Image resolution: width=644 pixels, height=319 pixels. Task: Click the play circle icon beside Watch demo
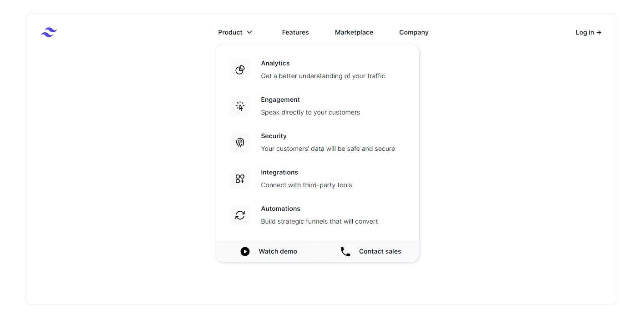coord(245,251)
